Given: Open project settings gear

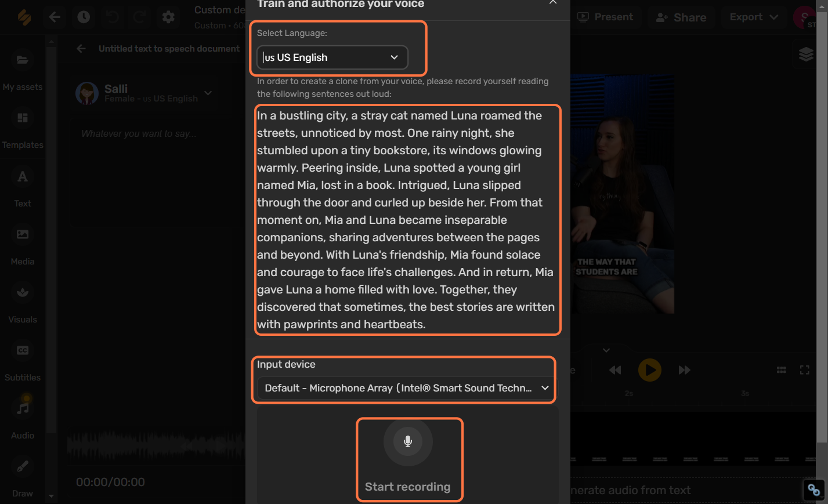Looking at the screenshot, I should [168, 17].
